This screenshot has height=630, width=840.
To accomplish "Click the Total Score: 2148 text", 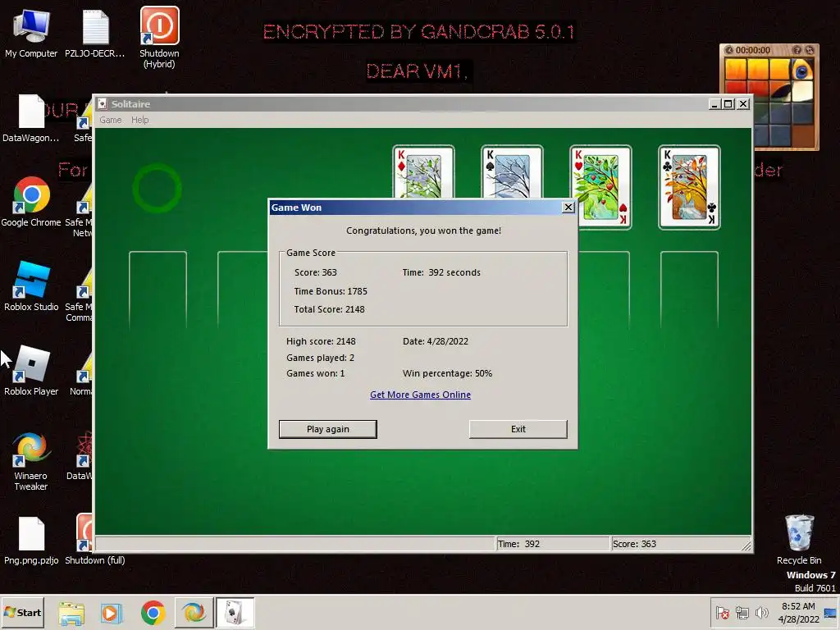I will click(330, 309).
